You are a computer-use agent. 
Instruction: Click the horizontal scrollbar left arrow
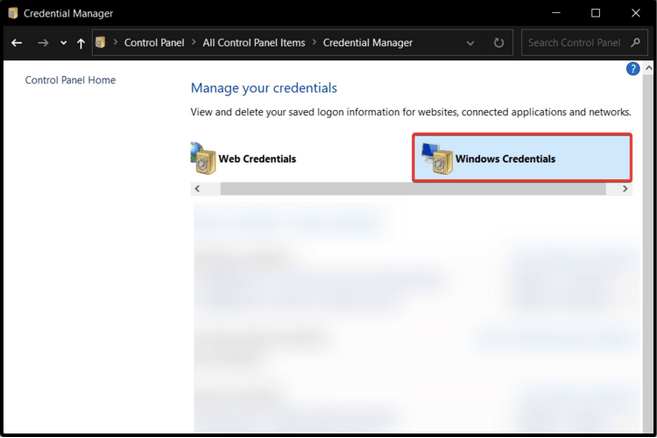[x=197, y=189]
